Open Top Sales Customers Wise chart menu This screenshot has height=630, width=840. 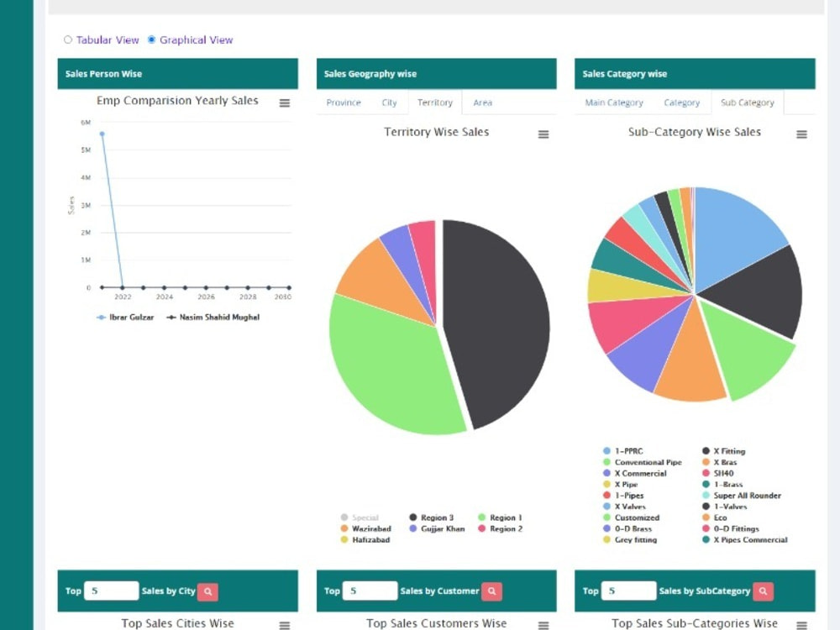[x=543, y=625]
